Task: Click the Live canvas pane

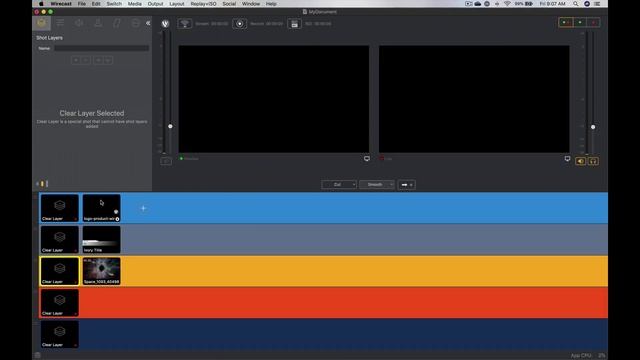Action: click(474, 99)
